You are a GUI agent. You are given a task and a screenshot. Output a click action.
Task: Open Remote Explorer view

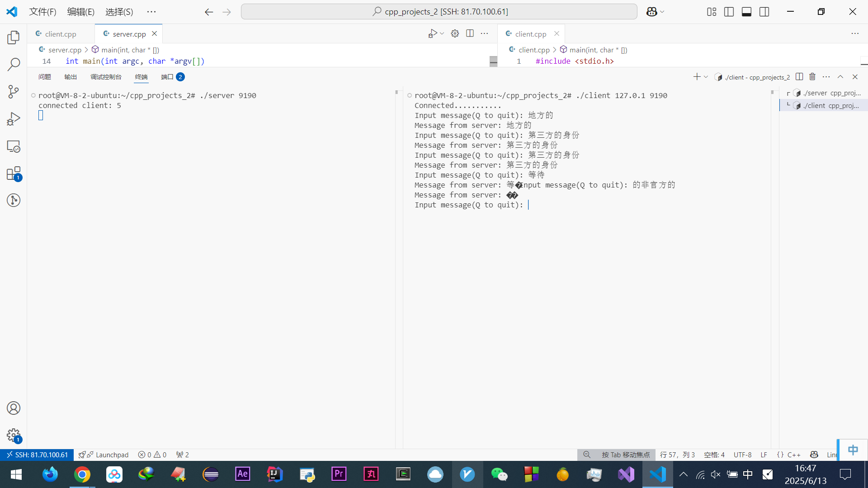(x=14, y=146)
